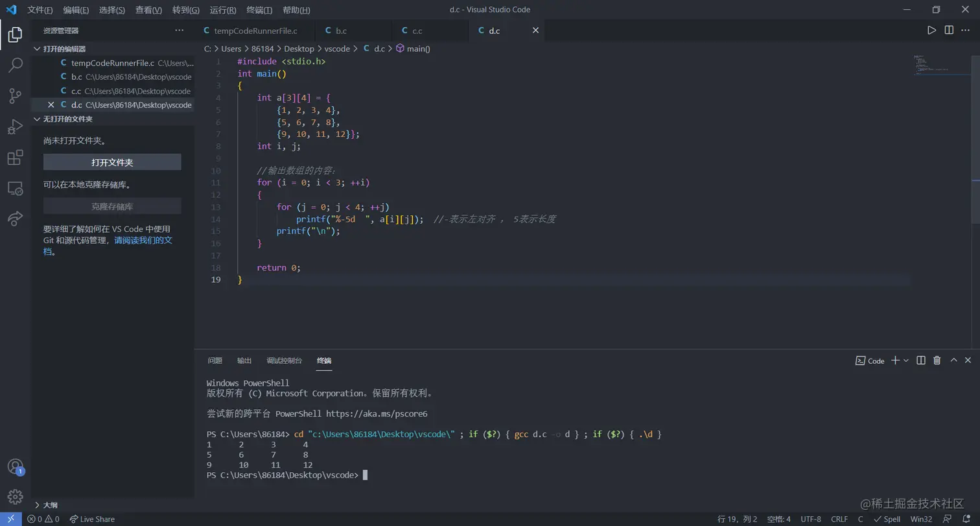
Task: Open the Manage gear menu
Action: 15,497
